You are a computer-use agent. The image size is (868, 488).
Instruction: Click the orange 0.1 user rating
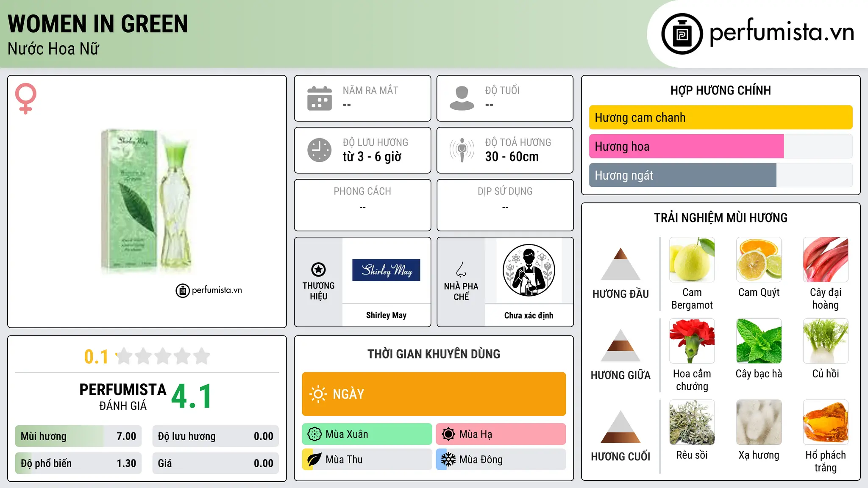point(96,357)
